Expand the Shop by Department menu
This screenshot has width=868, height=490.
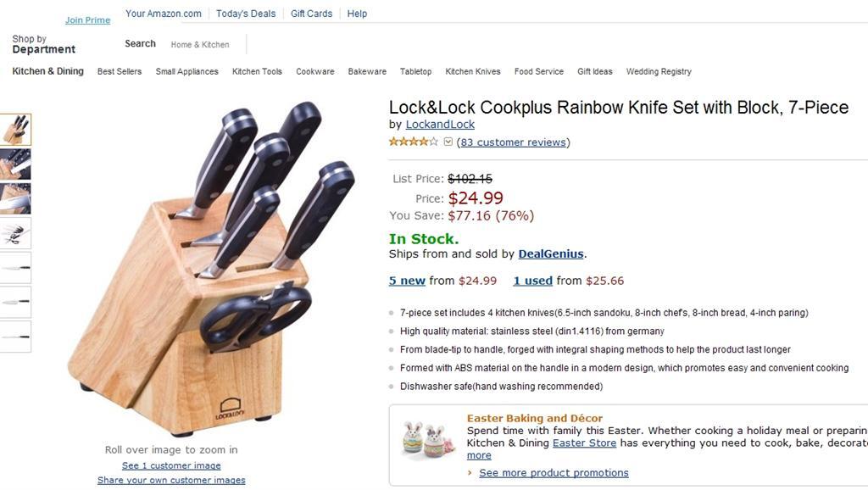(42, 44)
